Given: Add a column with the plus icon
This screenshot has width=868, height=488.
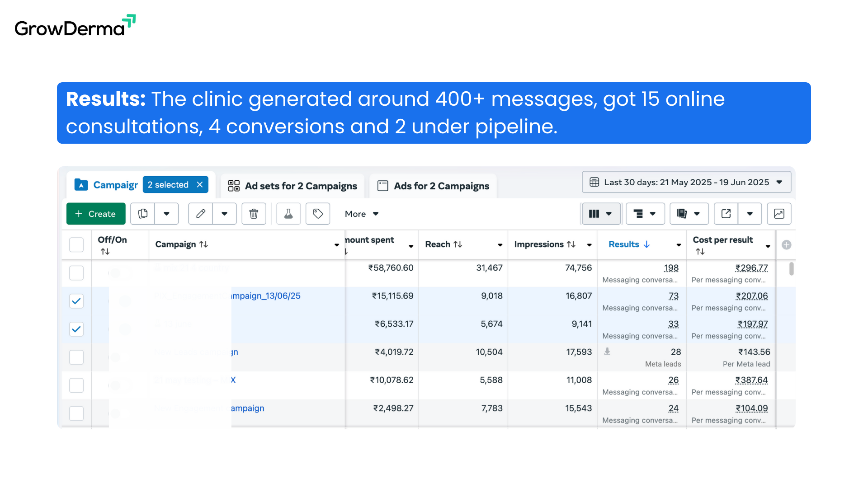Looking at the screenshot, I should 787,245.
